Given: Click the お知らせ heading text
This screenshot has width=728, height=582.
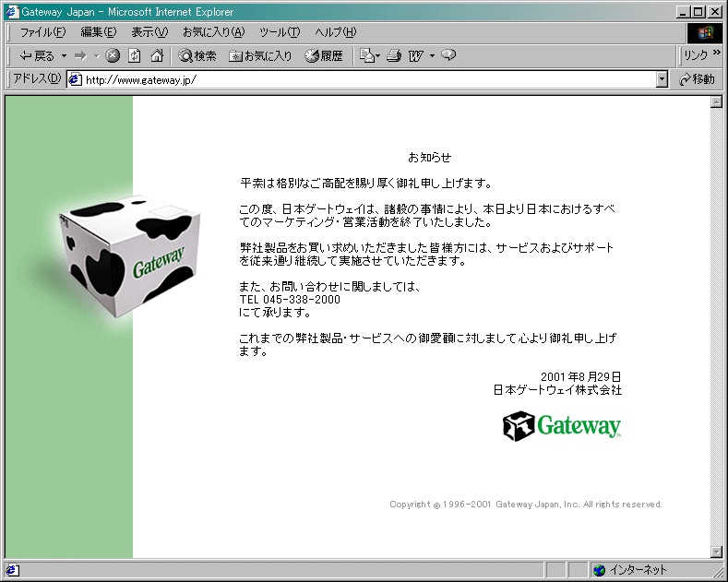Looking at the screenshot, I should click(429, 158).
